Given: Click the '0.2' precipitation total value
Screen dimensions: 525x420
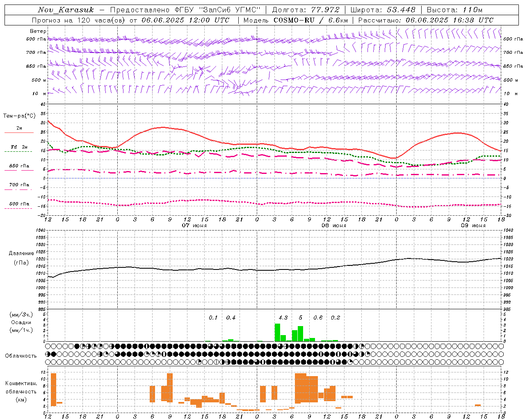Looking at the screenshot, I should (336, 318).
